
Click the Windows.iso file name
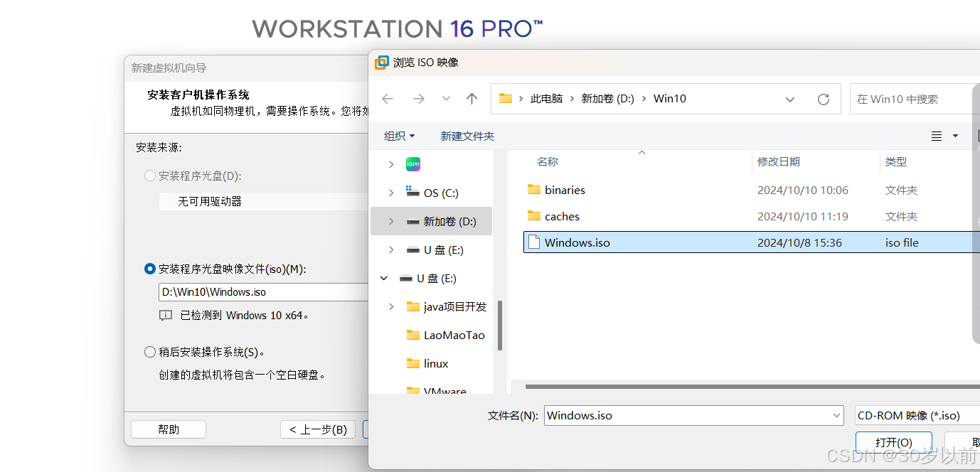pyautogui.click(x=577, y=242)
